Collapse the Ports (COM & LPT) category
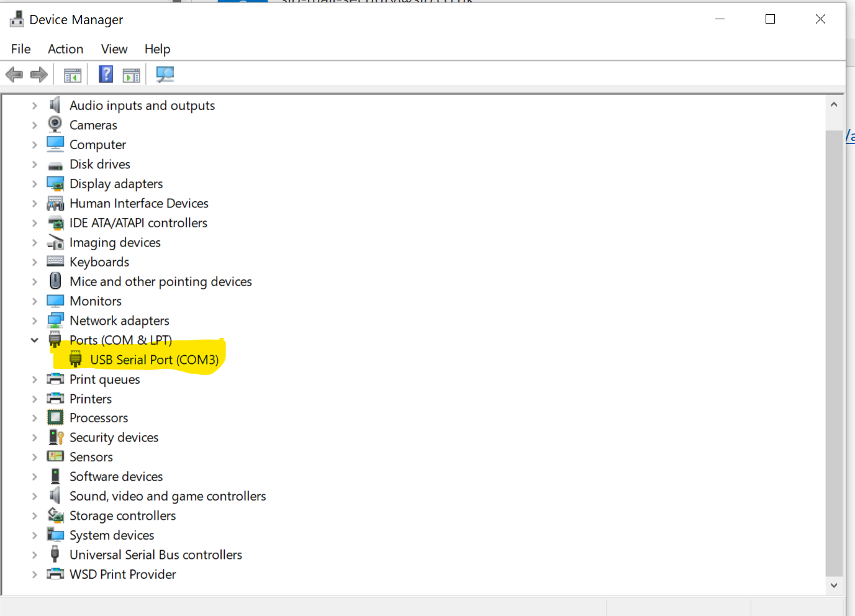 click(x=35, y=340)
